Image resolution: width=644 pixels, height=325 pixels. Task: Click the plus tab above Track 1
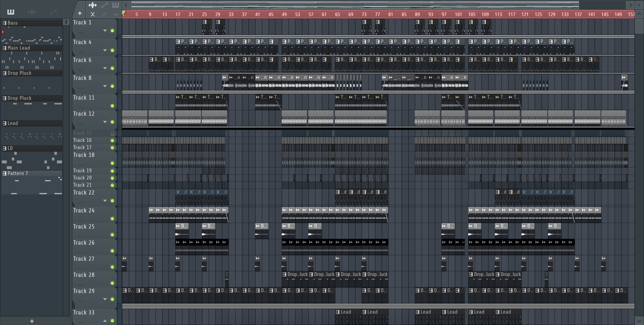click(x=80, y=13)
